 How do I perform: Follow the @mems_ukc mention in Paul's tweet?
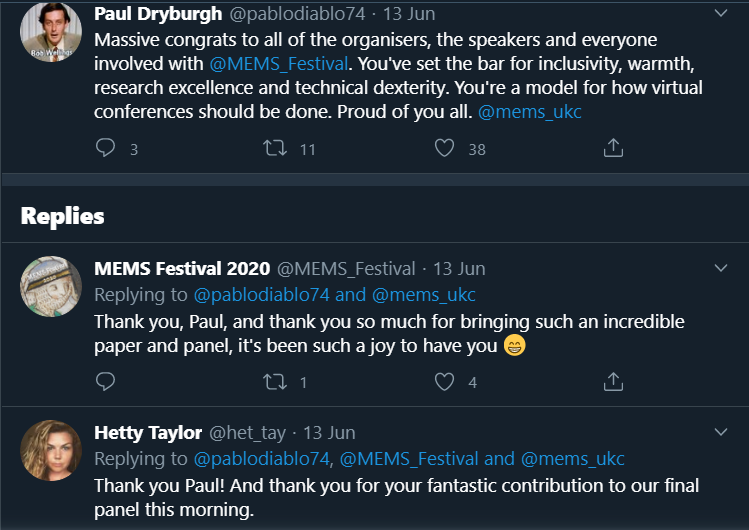click(x=530, y=112)
